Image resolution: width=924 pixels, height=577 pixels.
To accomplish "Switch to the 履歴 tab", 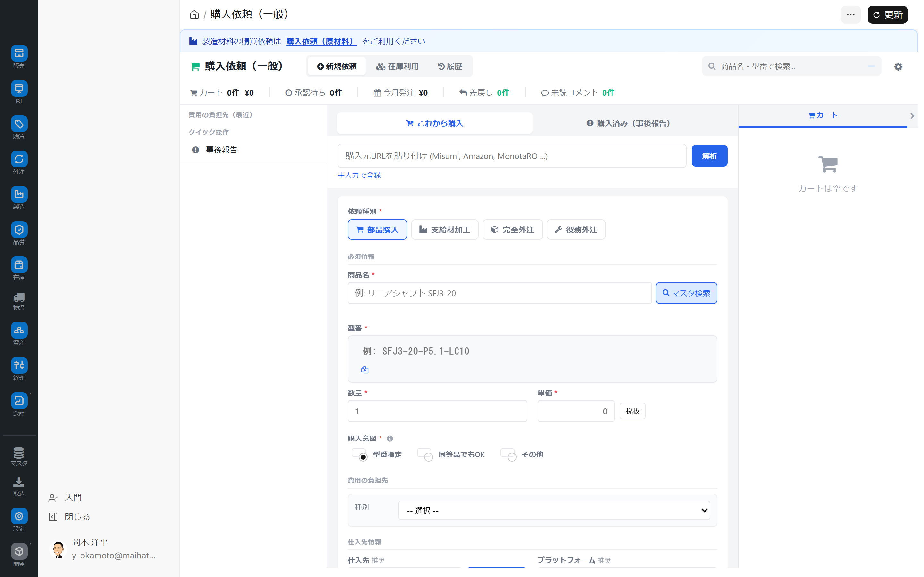I will pyautogui.click(x=450, y=66).
